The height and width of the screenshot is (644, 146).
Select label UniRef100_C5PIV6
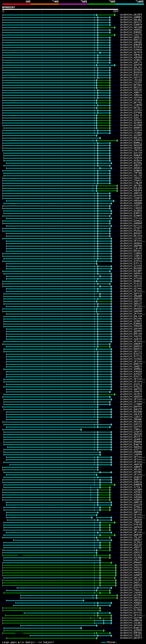click(131, 151)
